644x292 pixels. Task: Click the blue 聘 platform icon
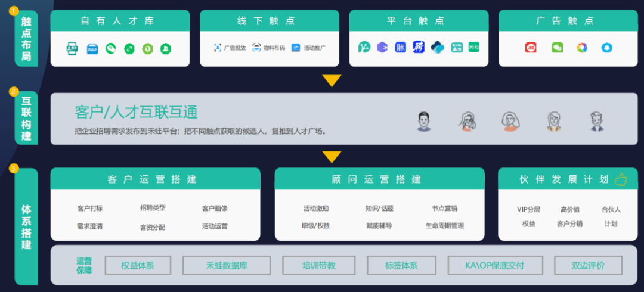419,47
